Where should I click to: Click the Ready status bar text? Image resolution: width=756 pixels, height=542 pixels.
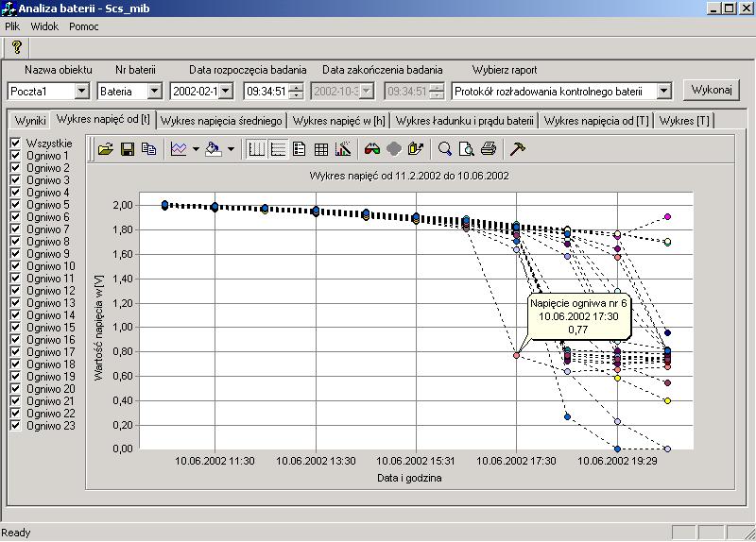point(16,533)
